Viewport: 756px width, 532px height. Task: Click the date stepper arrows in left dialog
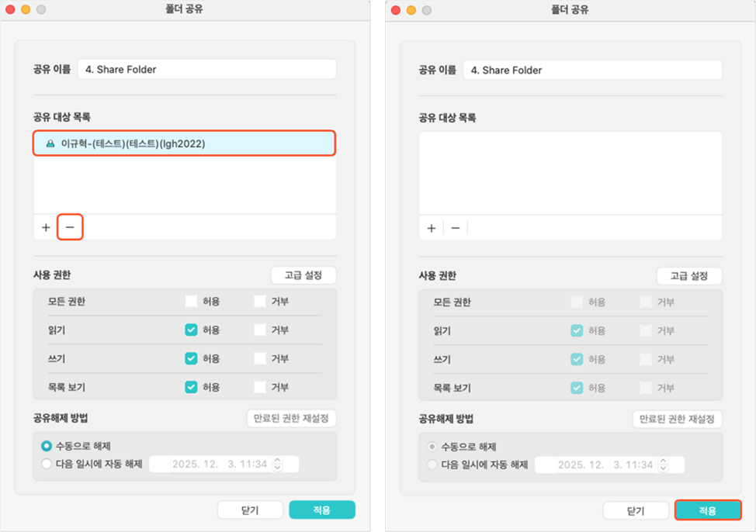pos(278,465)
